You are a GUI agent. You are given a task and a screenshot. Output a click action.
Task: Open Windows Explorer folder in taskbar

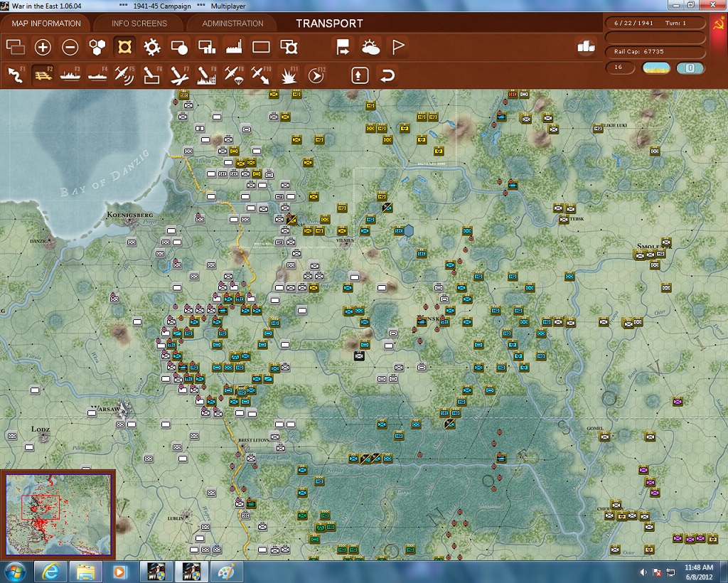tap(86, 572)
